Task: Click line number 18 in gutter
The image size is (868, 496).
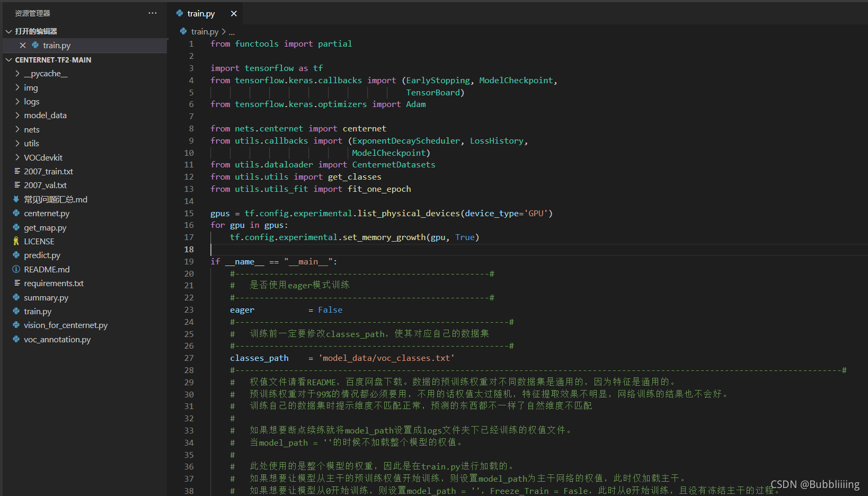Action: 189,250
